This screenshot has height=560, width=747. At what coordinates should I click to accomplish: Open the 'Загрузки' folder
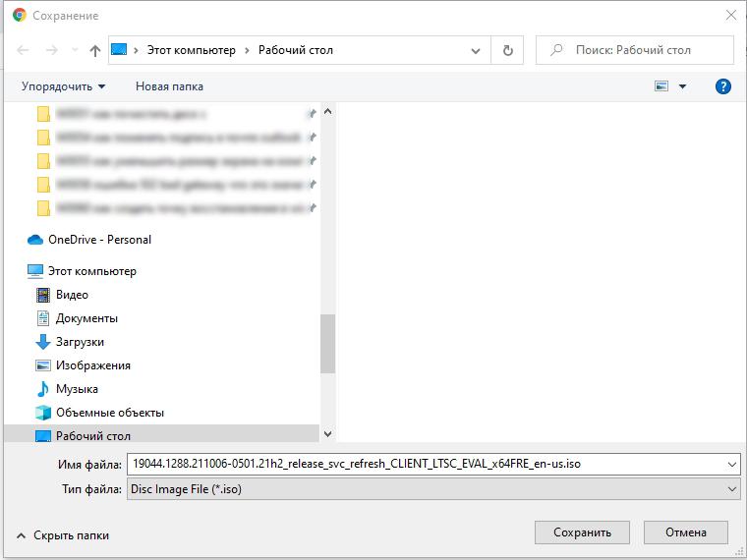[x=80, y=342]
